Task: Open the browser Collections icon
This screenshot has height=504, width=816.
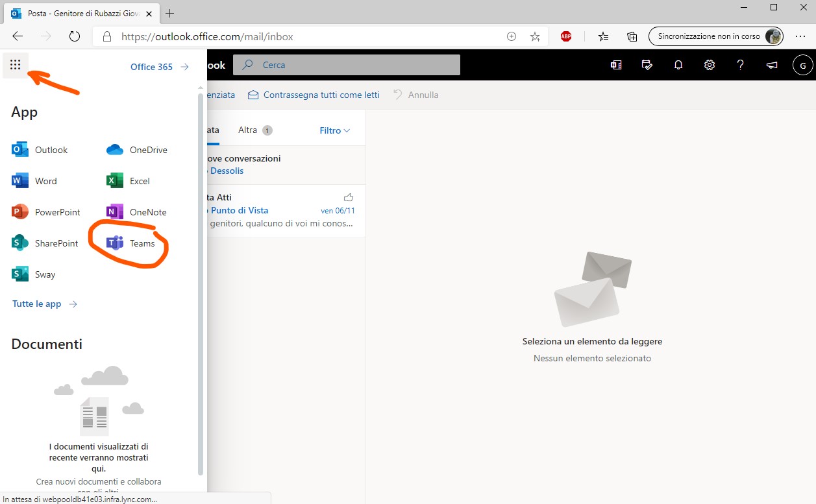Action: (x=632, y=37)
